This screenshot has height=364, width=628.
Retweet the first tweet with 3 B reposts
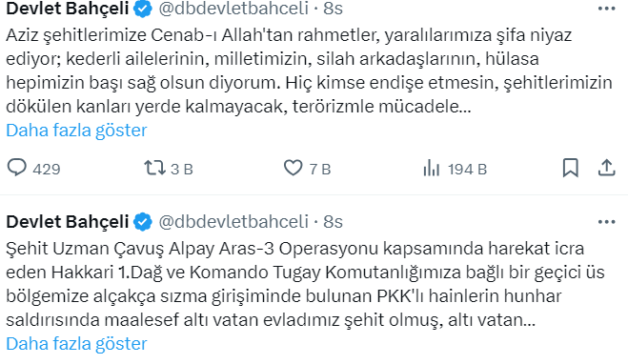pos(169,169)
